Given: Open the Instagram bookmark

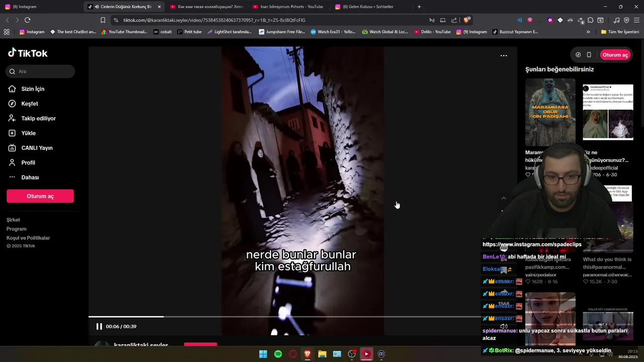Looking at the screenshot, I should pos(32,32).
